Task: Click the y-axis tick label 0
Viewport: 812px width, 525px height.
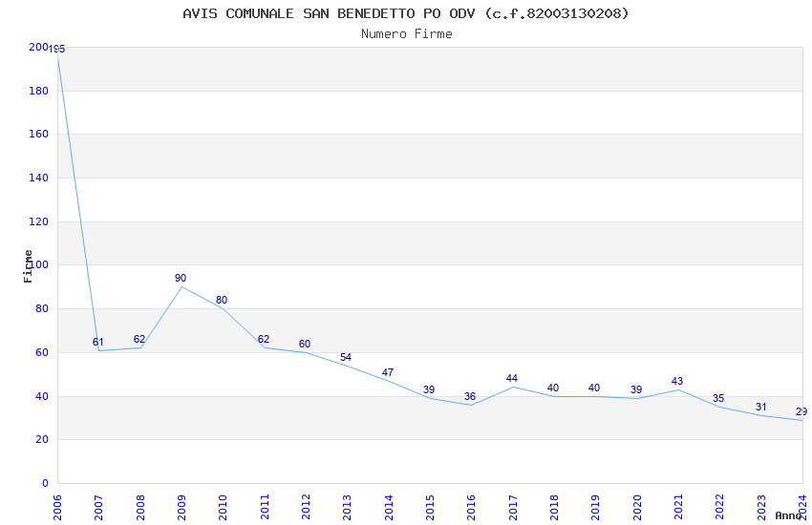Action: (x=45, y=483)
